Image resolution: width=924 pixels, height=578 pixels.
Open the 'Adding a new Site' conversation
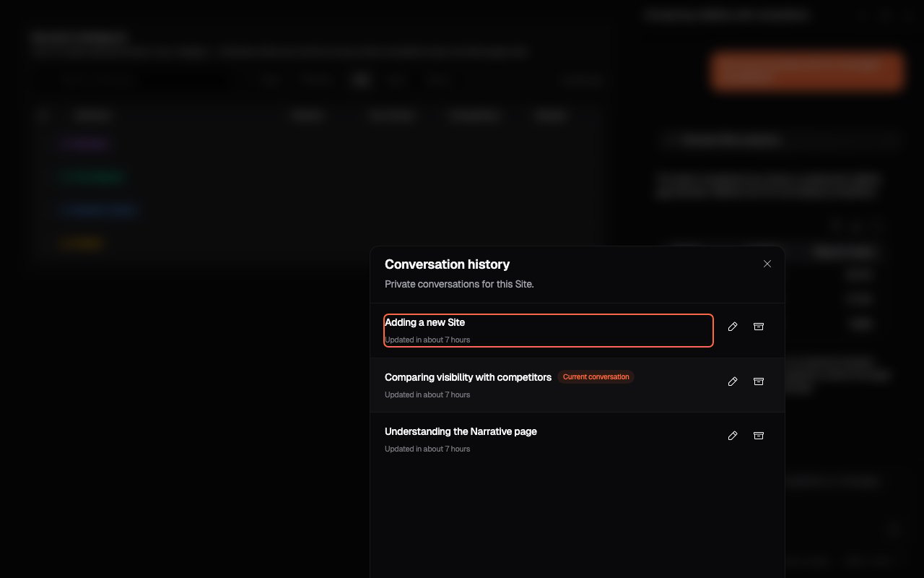tap(549, 330)
